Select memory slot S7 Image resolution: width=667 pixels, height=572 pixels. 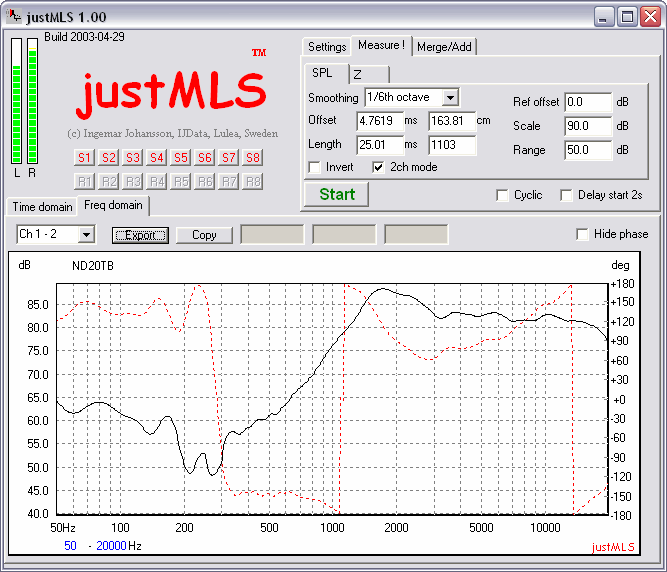[229, 158]
